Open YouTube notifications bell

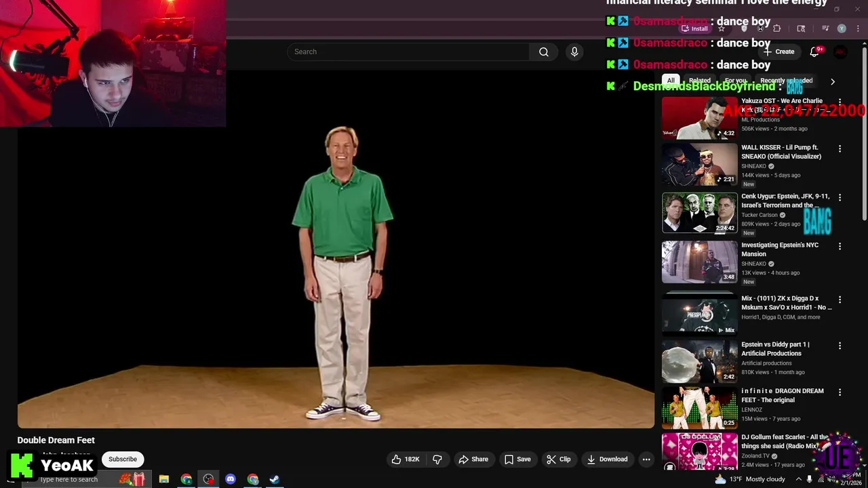815,52
